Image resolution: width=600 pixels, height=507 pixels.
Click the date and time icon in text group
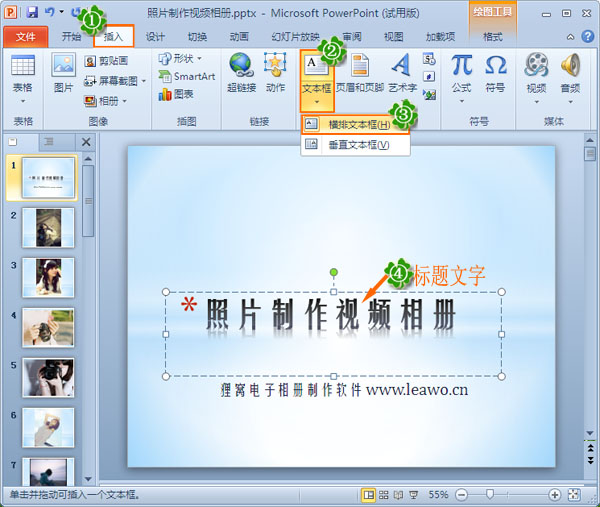point(429,59)
